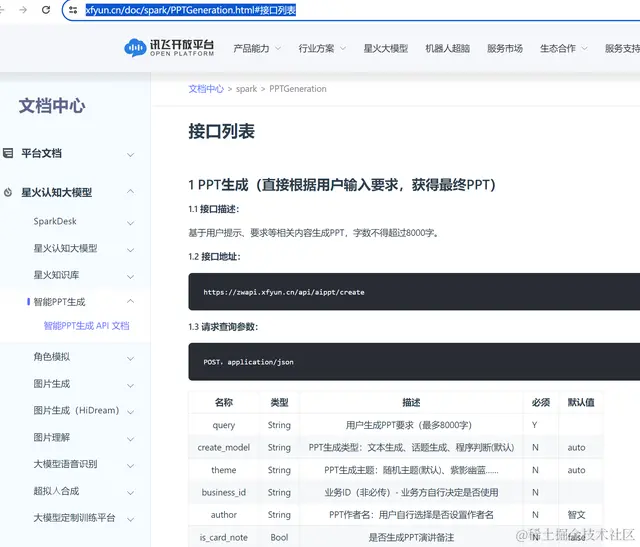Expand the 角色模拟 sidebar item

pyautogui.click(x=130, y=358)
